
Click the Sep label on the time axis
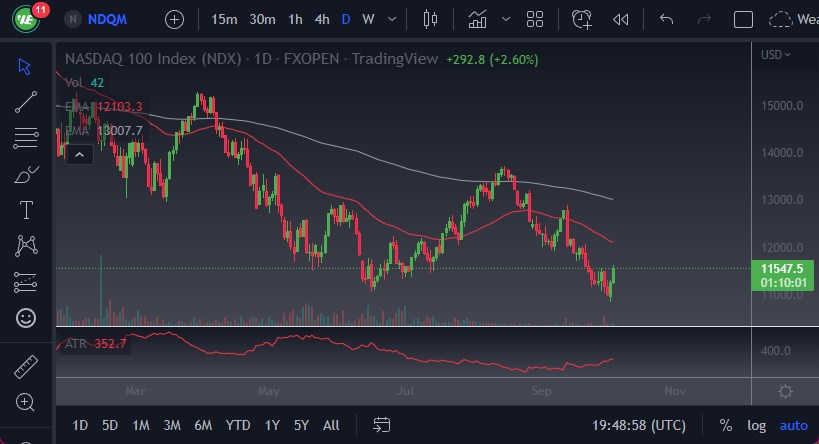click(x=541, y=391)
